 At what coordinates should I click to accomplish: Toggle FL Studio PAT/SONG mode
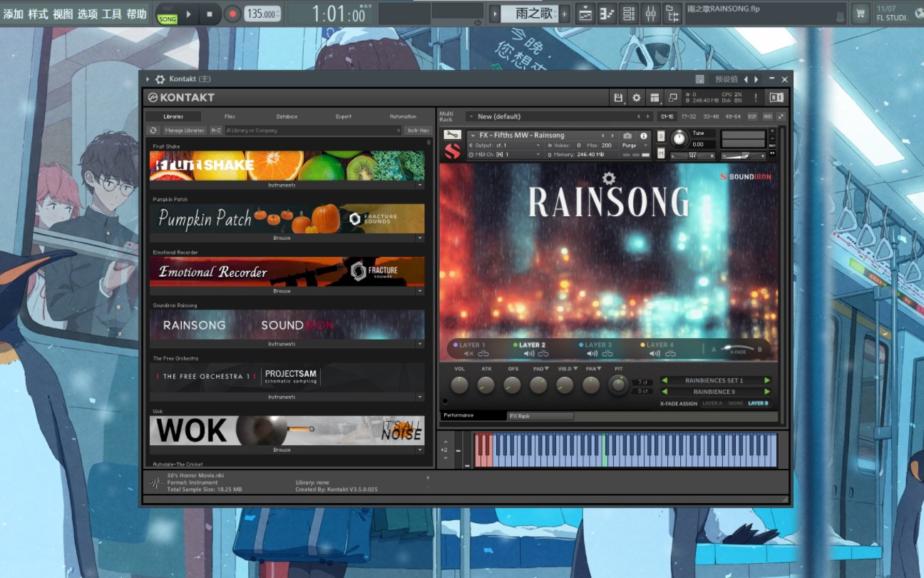coord(168,14)
